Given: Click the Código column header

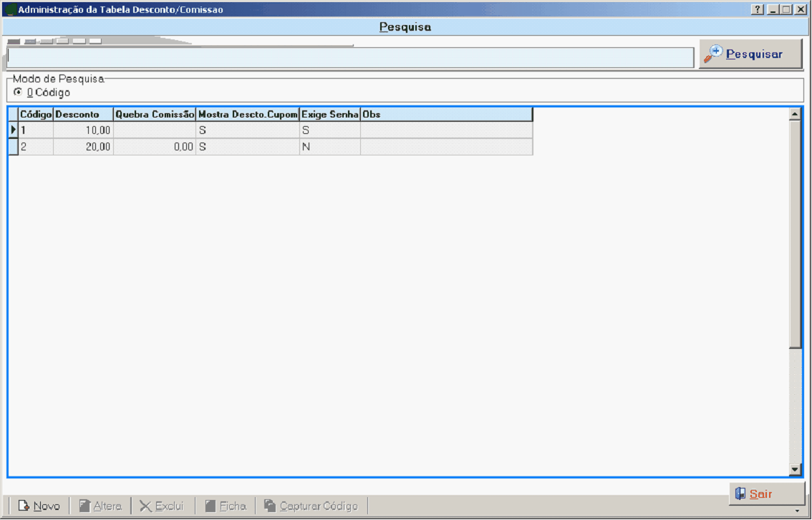Looking at the screenshot, I should coord(36,115).
